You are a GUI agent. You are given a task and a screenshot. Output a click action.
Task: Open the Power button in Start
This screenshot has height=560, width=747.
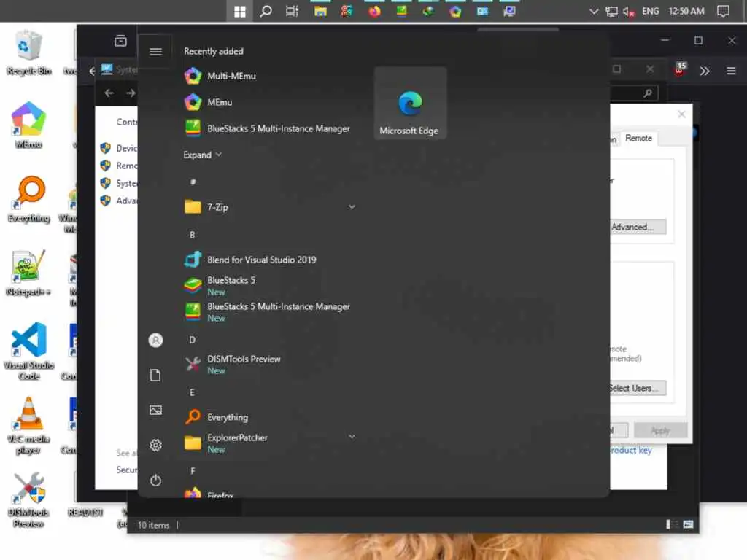pyautogui.click(x=155, y=481)
